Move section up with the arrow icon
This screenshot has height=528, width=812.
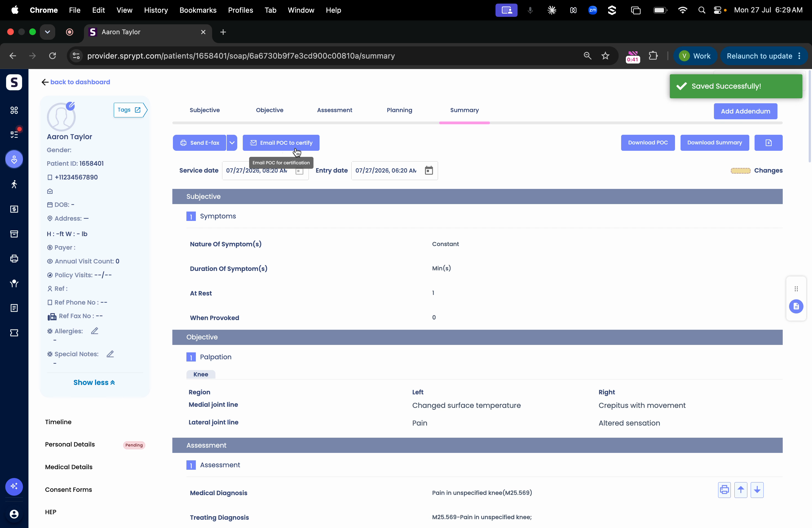(x=740, y=490)
